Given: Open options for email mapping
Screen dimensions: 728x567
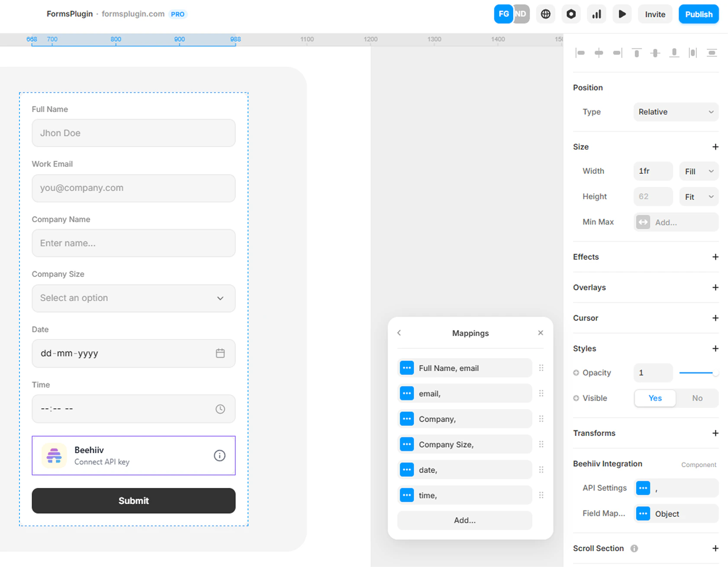Looking at the screenshot, I should click(x=407, y=394).
